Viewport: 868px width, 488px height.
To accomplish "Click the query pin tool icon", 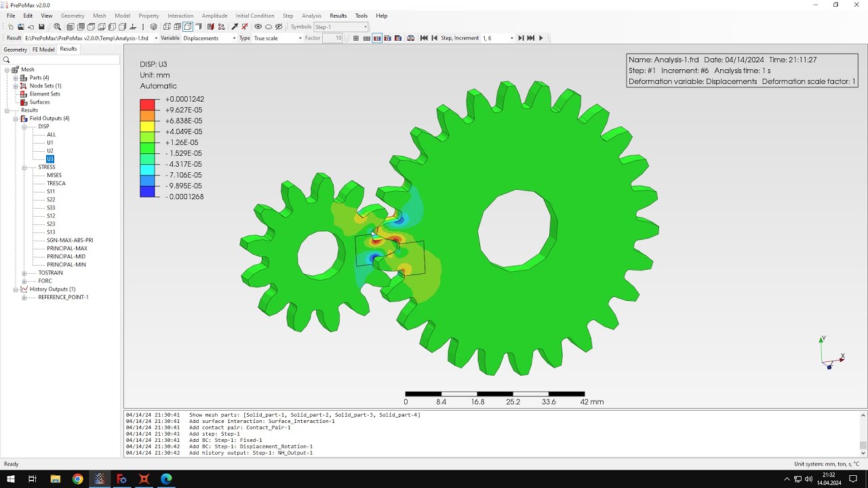I will 235,26.
